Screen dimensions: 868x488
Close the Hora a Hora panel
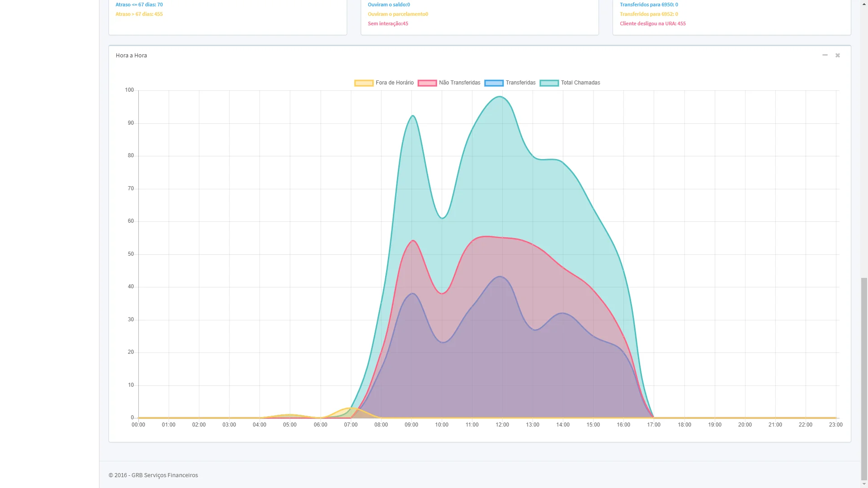(837, 55)
